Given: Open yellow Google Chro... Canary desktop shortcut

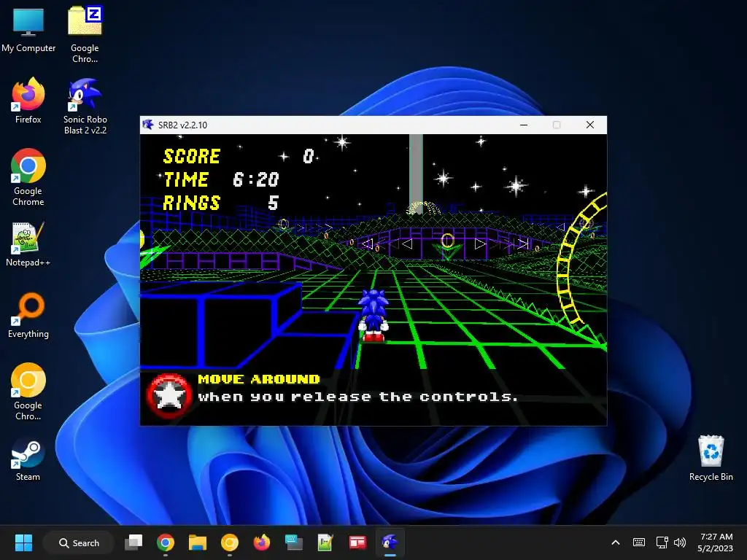Looking at the screenshot, I should click(x=28, y=392).
